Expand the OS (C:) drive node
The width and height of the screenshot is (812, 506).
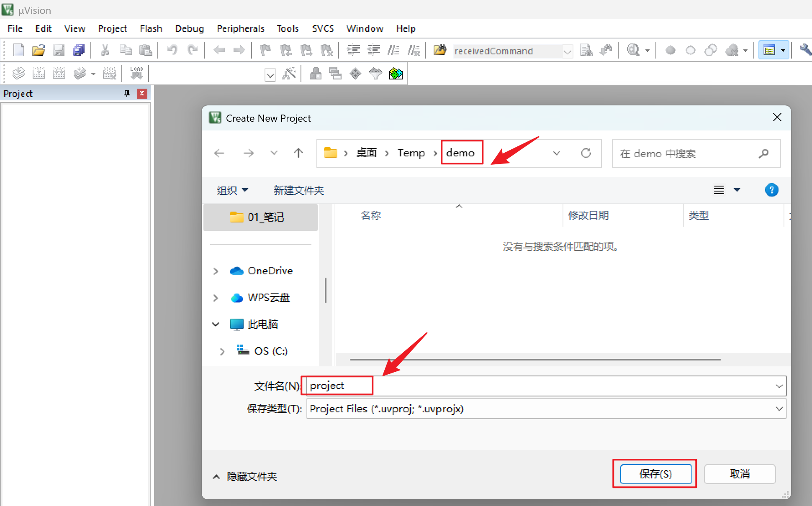point(222,351)
